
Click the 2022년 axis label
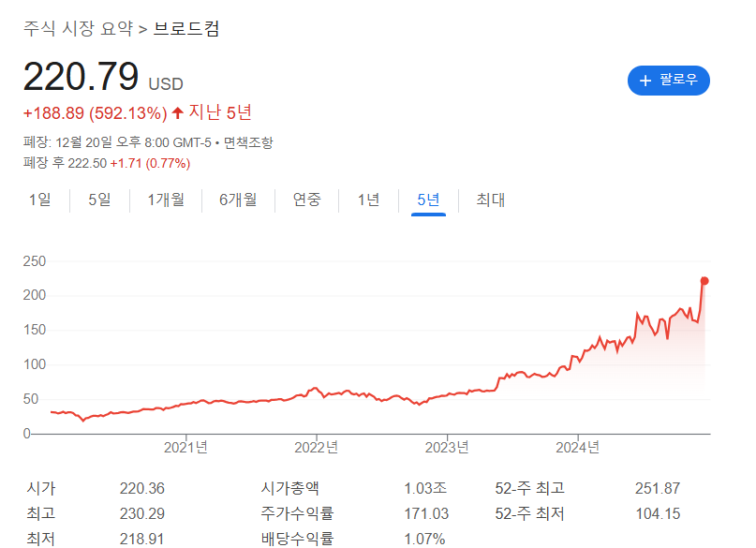tap(317, 448)
